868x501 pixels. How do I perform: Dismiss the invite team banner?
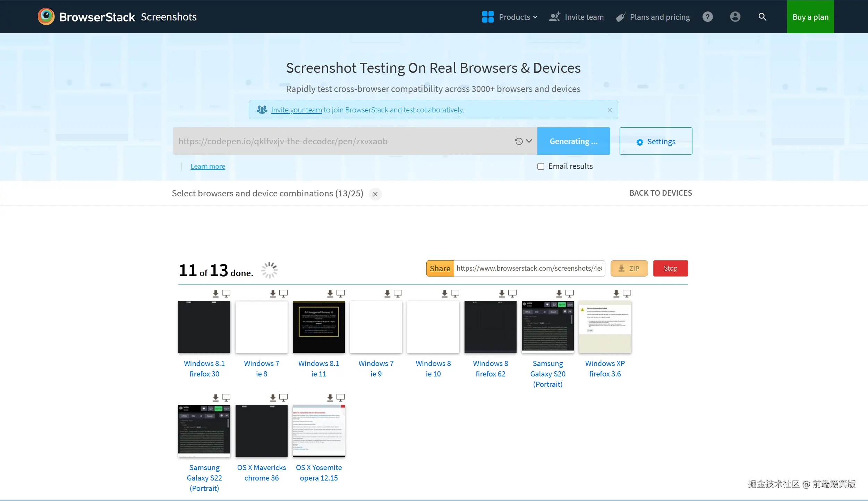click(x=610, y=110)
